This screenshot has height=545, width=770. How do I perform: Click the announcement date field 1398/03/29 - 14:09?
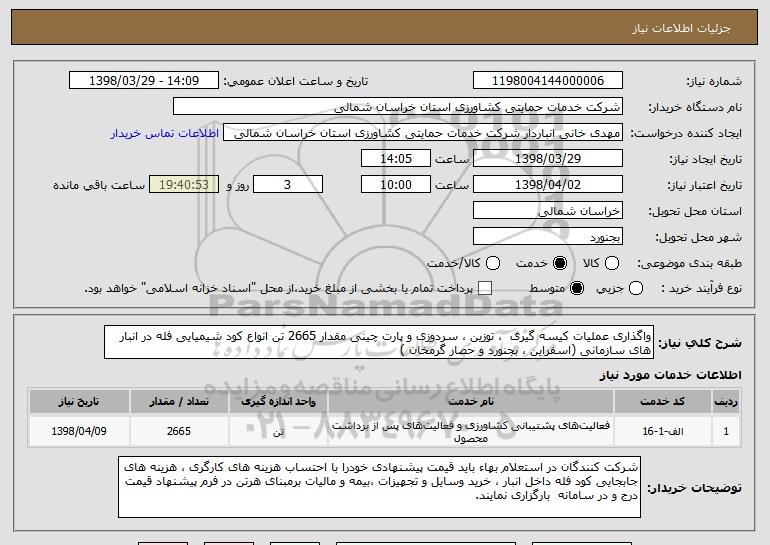[144, 81]
